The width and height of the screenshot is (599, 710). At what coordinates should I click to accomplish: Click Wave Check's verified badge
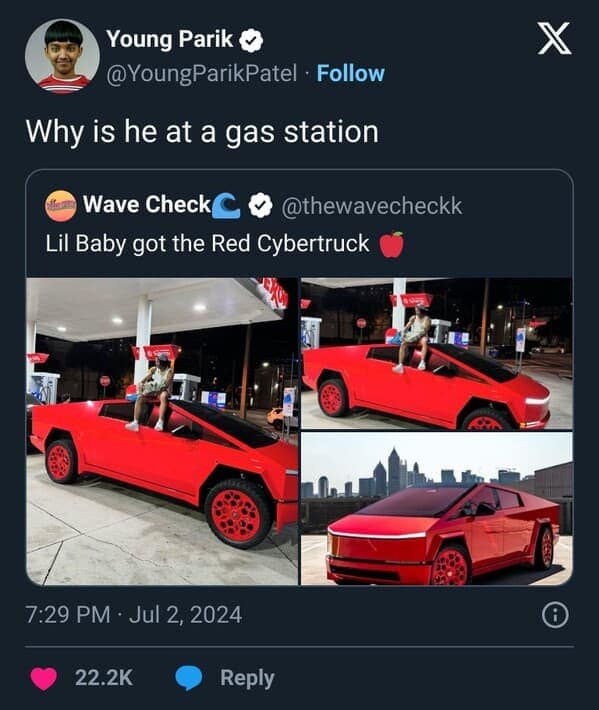pos(260,205)
